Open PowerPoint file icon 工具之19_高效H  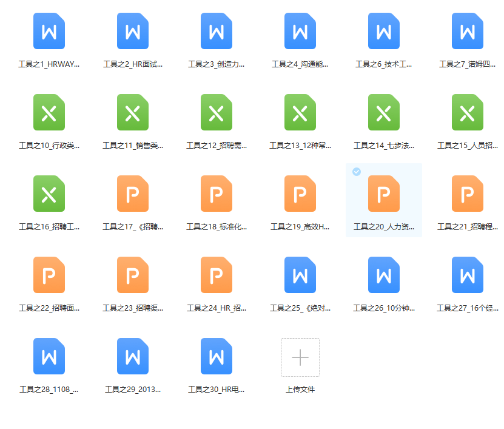(300, 194)
